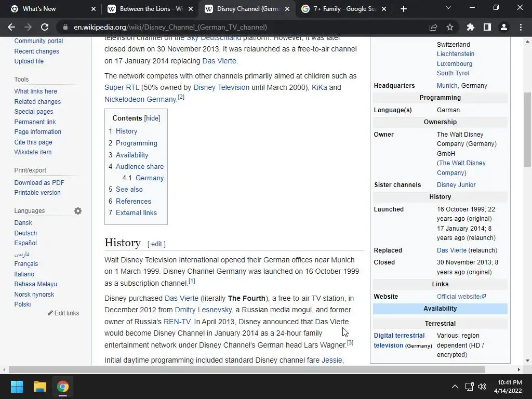Open the Chrome profile avatar menu
Image resolution: width=532 pixels, height=399 pixels.
504,27
